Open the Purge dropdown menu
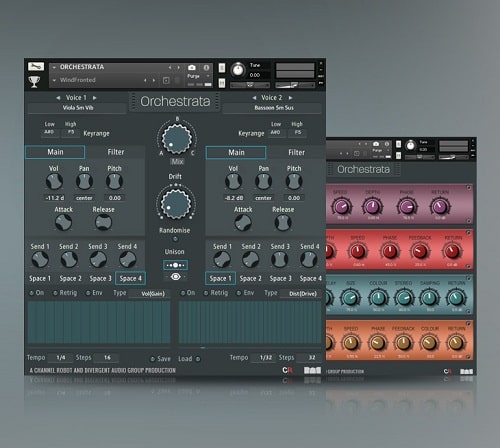The width and height of the screenshot is (500, 448). tap(198, 76)
